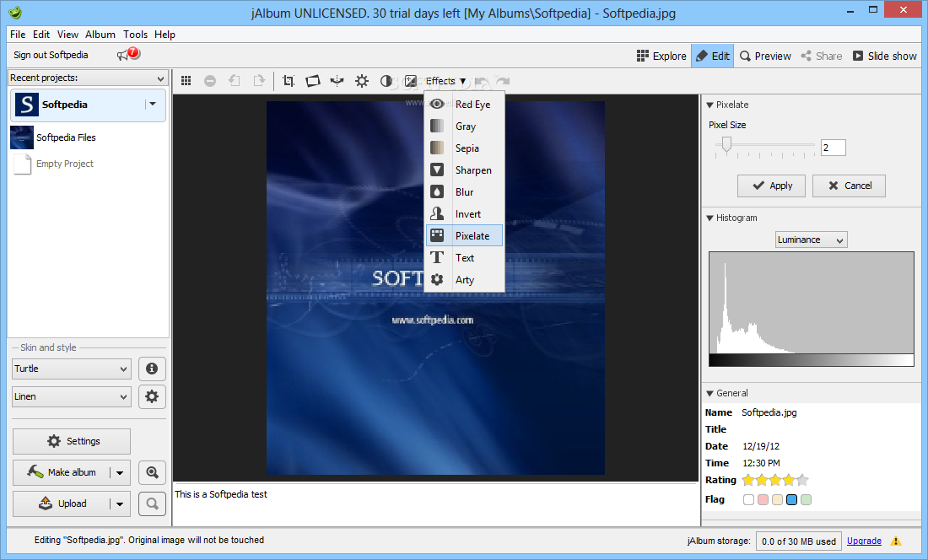Image resolution: width=928 pixels, height=560 pixels.
Task: Set rating to the fifth star
Action: 802,480
